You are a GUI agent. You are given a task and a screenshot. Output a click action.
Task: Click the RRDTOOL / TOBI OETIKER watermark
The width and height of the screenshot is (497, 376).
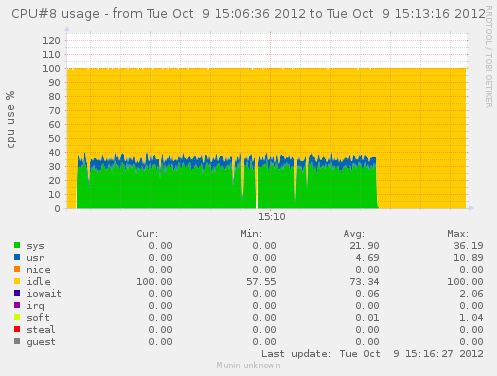click(x=489, y=57)
